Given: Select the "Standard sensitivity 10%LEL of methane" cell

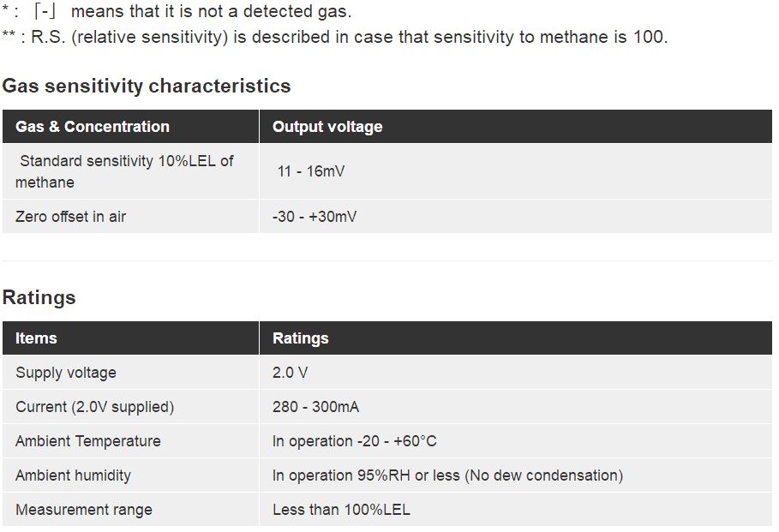Looking at the screenshot, I should (x=124, y=171).
